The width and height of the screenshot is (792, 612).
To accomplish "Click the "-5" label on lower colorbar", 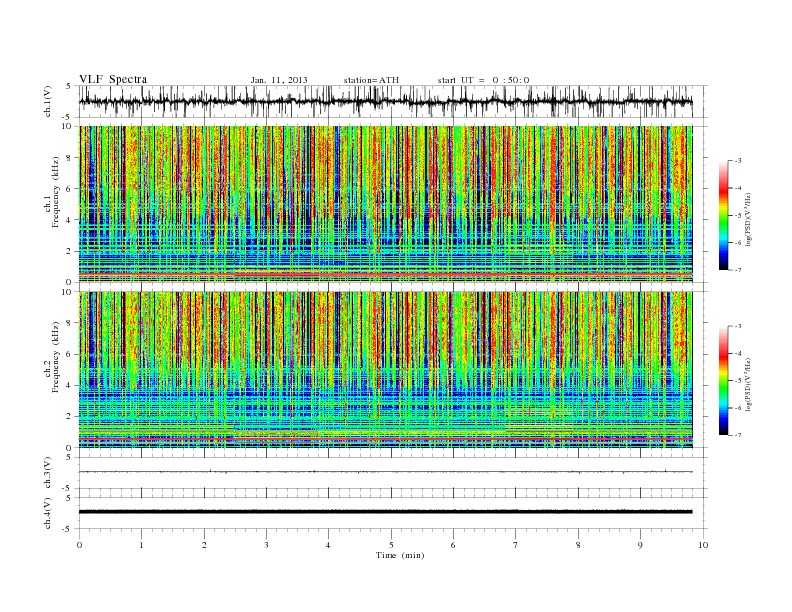I will coord(738,381).
